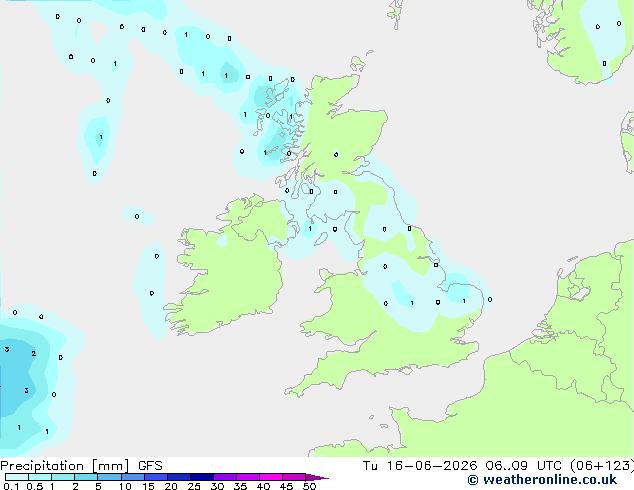634x490 pixels.
Task: Click the '50' legend scale label
Action: [x=309, y=486]
